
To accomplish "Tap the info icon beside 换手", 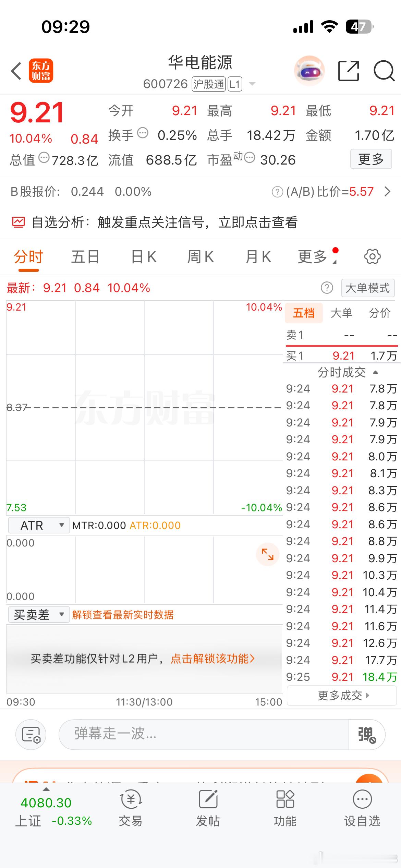I will (143, 133).
